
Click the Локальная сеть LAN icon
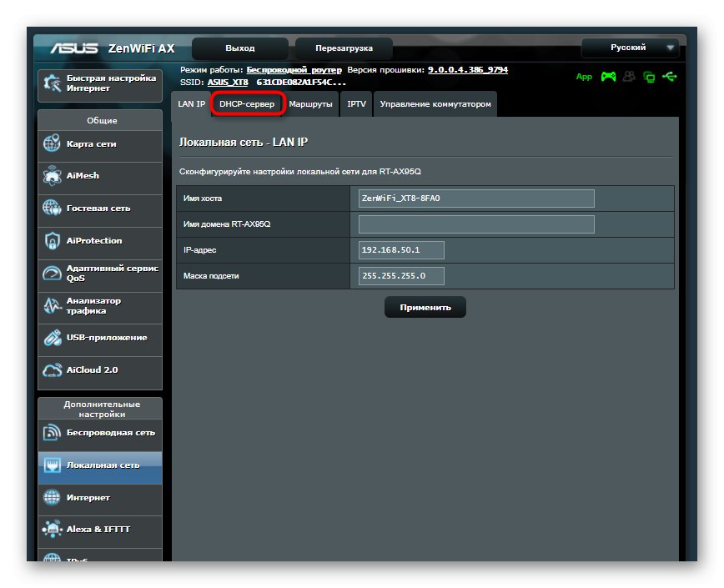tap(52, 465)
